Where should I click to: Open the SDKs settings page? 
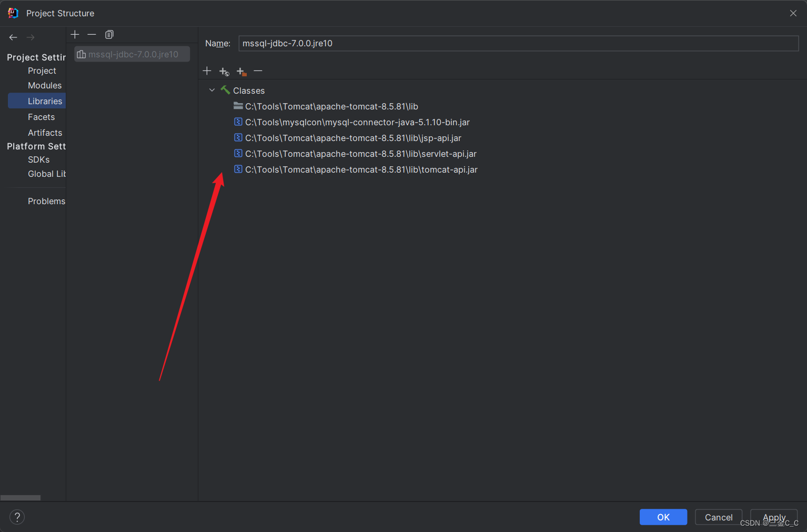pyautogui.click(x=38, y=159)
